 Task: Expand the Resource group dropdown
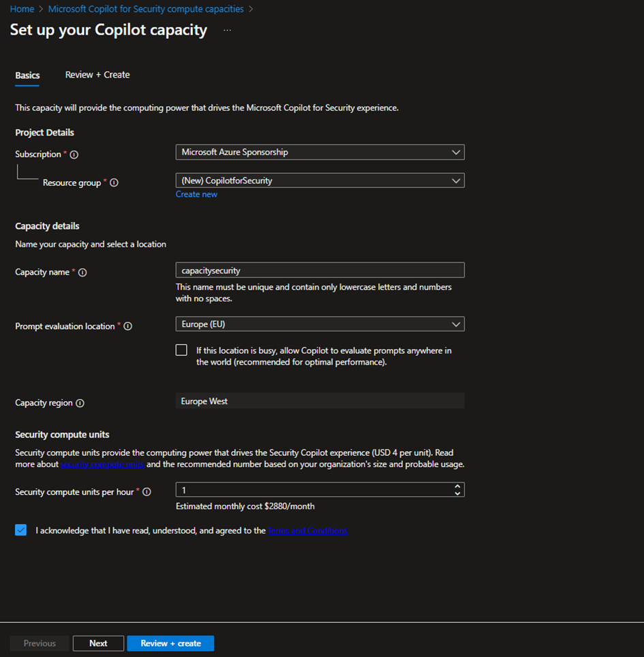click(320, 181)
